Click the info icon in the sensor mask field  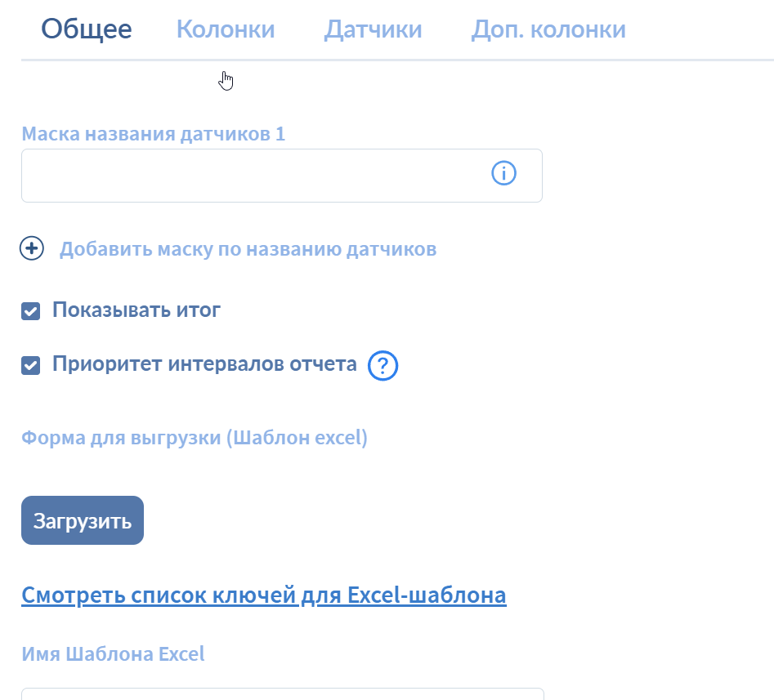[503, 173]
